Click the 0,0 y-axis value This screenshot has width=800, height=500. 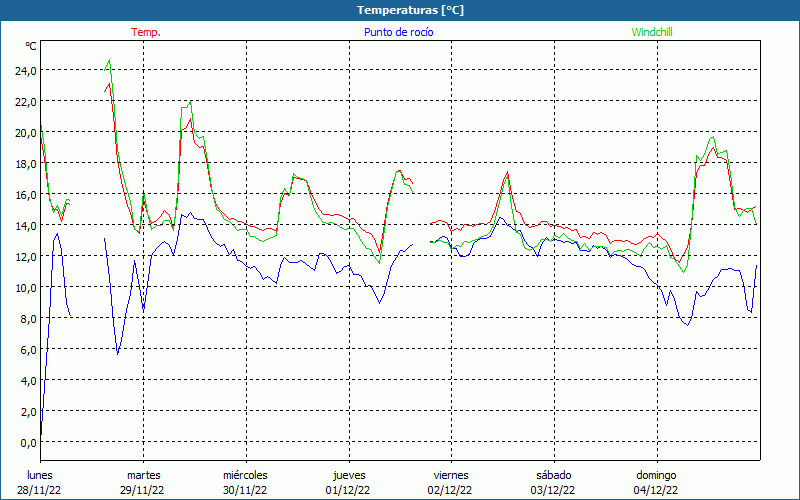pos(29,442)
